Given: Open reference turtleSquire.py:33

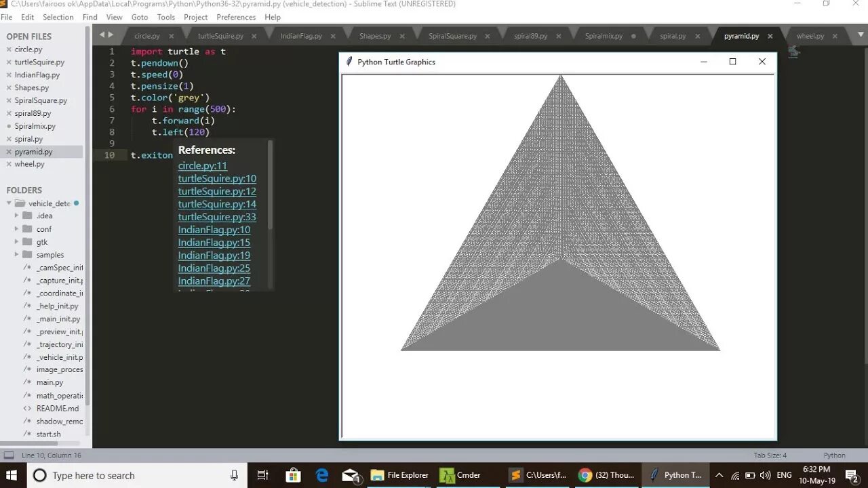Looking at the screenshot, I should 217,217.
